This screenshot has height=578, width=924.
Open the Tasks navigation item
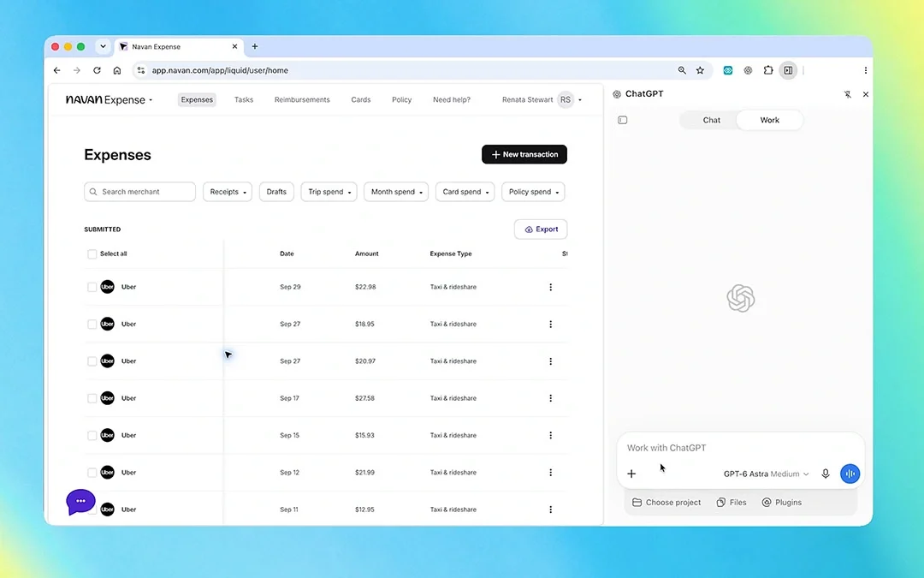244,99
